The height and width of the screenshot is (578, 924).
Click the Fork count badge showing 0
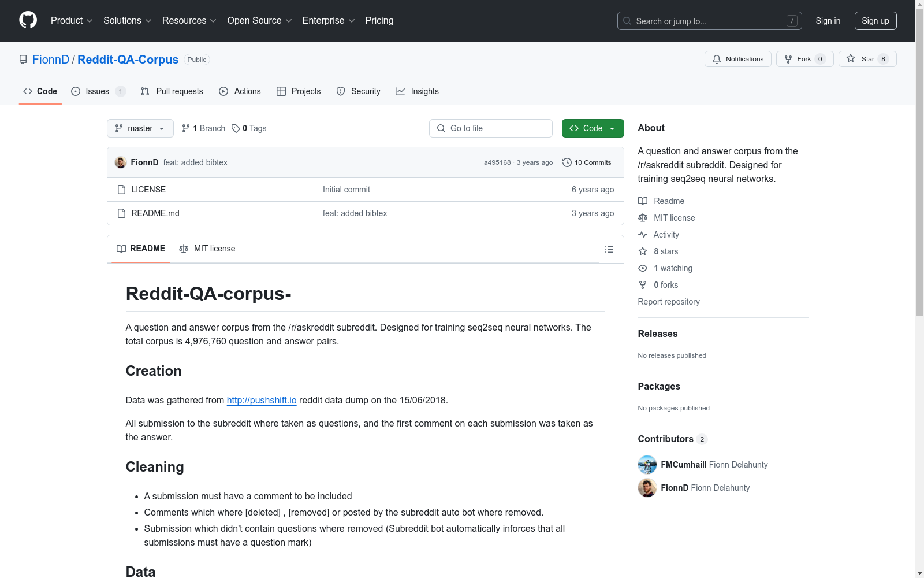(820, 59)
